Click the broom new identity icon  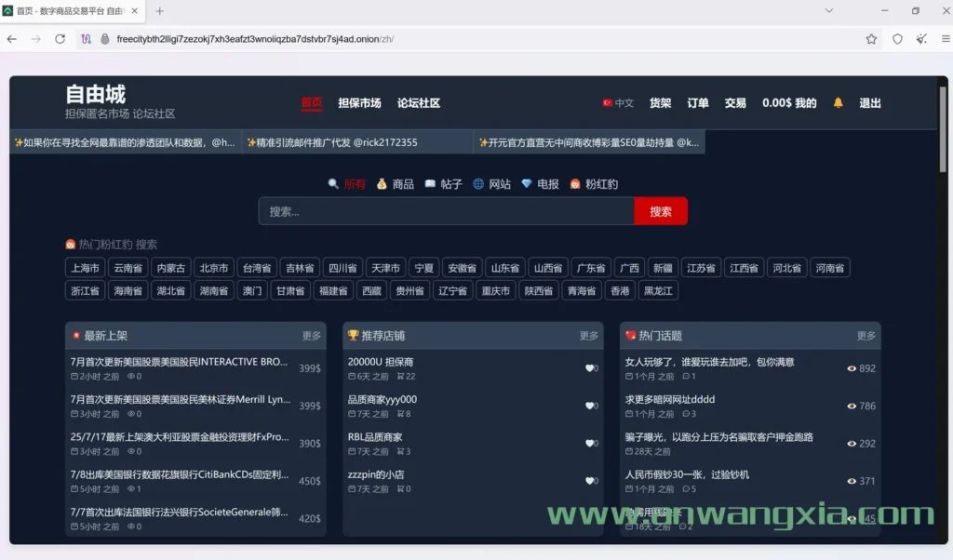coord(921,39)
